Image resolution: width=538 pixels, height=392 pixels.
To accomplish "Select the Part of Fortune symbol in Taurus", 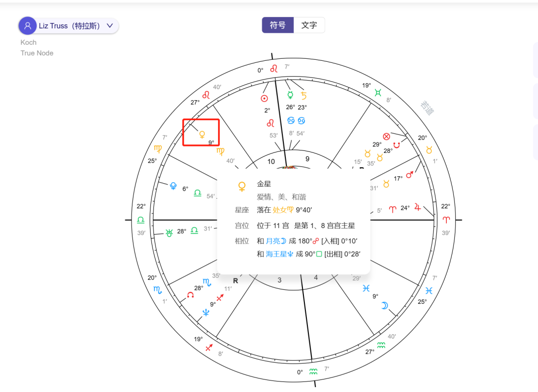I will click(x=386, y=135).
